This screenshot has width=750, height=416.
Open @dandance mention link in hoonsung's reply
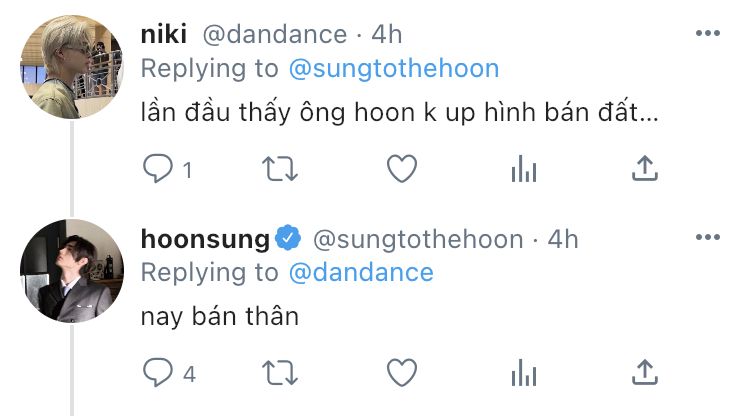click(x=361, y=273)
